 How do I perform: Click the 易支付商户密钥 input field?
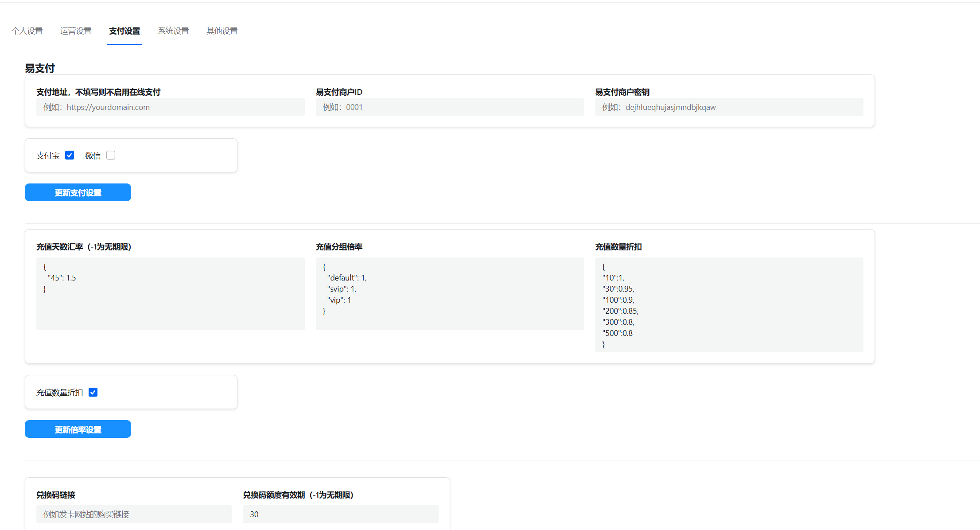[x=729, y=107]
